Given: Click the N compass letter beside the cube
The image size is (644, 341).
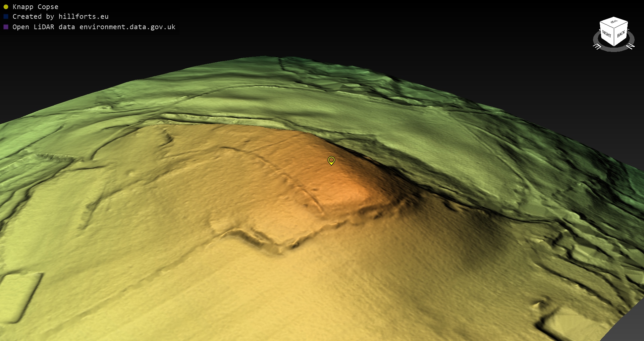Looking at the screenshot, I should (x=631, y=46).
